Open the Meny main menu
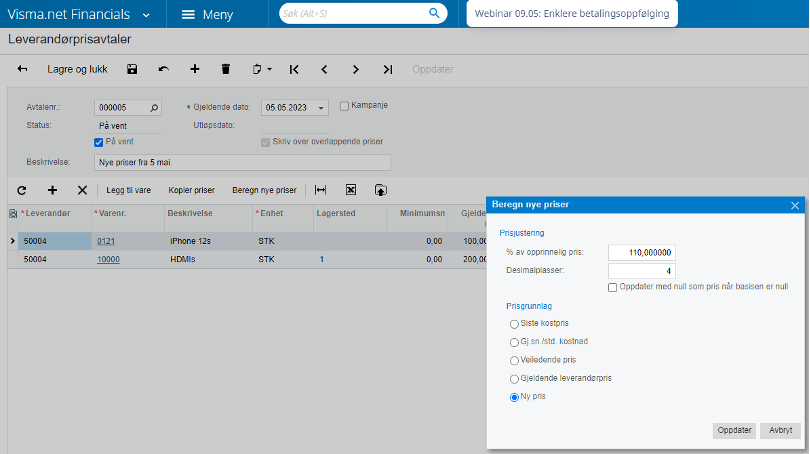810x454 pixels. click(x=207, y=15)
